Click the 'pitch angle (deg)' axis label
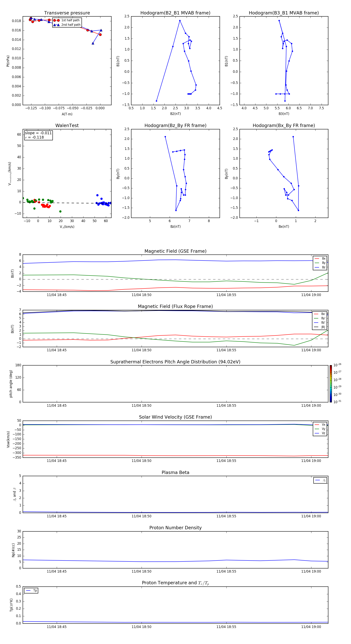The height and width of the screenshot is (644, 351). click(x=11, y=384)
